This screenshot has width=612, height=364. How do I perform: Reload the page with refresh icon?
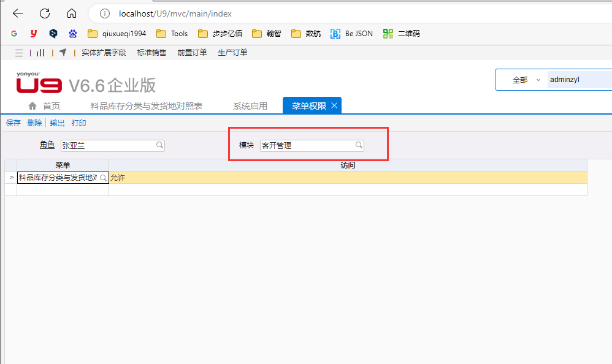(45, 13)
